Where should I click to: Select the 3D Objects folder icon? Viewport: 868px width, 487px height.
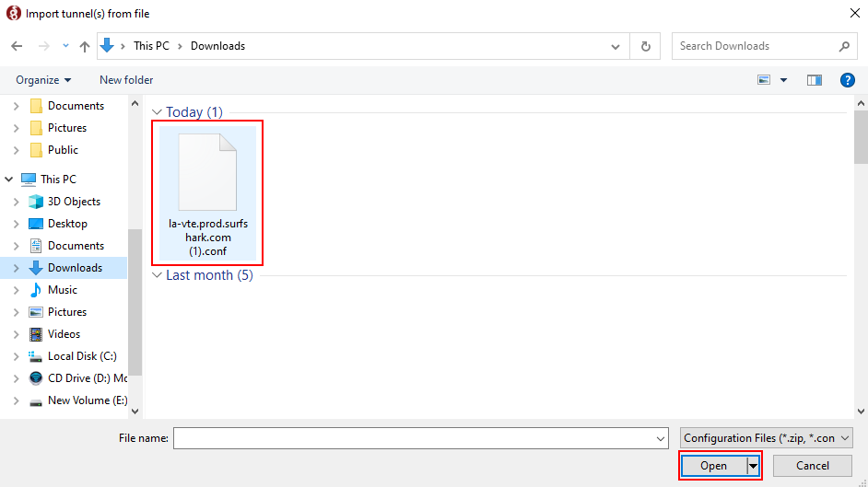tap(36, 202)
